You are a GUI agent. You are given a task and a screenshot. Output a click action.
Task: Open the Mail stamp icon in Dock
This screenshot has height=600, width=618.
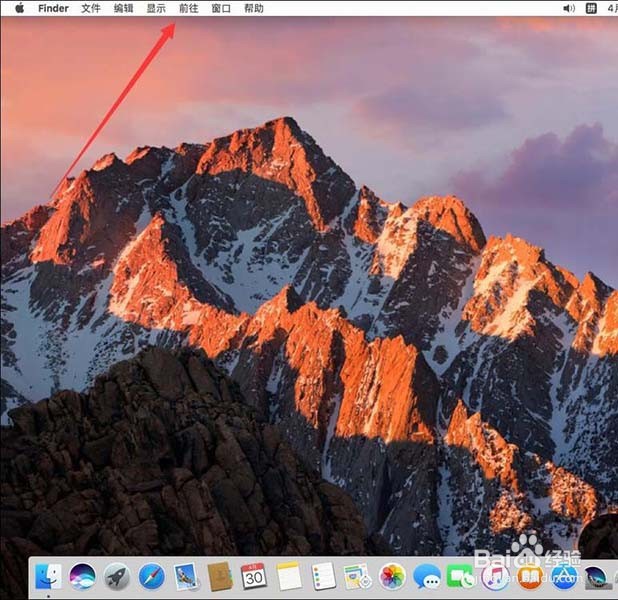point(185,576)
